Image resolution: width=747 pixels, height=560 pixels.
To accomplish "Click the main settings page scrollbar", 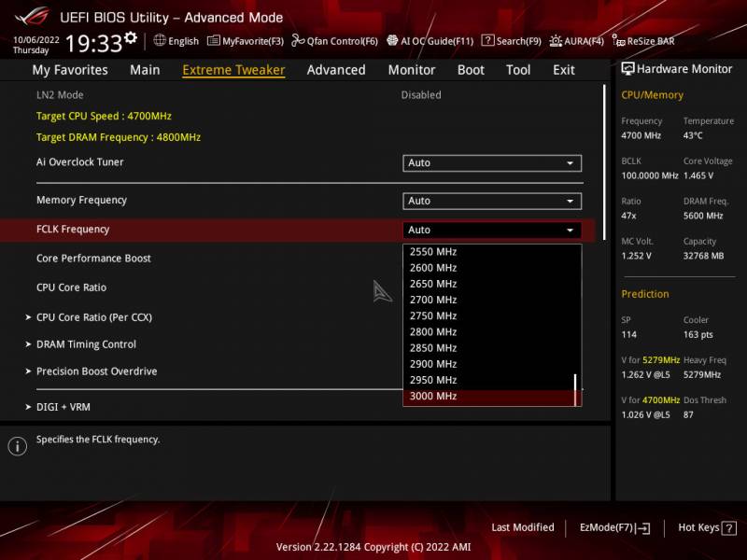I will 604,162.
